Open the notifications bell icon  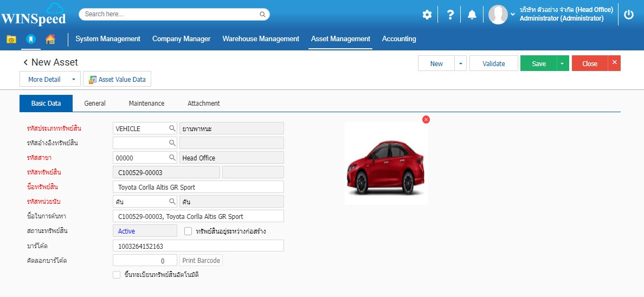point(472,15)
